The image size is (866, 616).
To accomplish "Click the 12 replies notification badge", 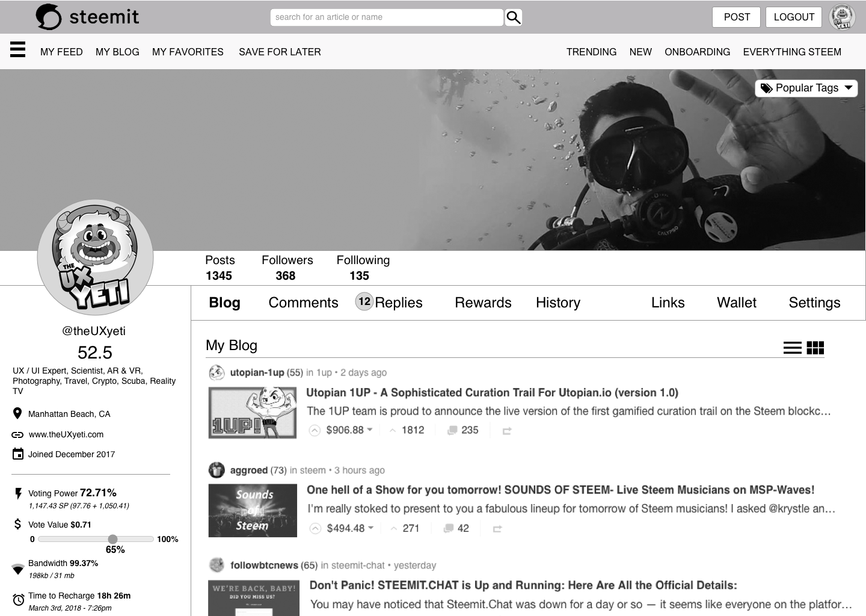I will (364, 301).
